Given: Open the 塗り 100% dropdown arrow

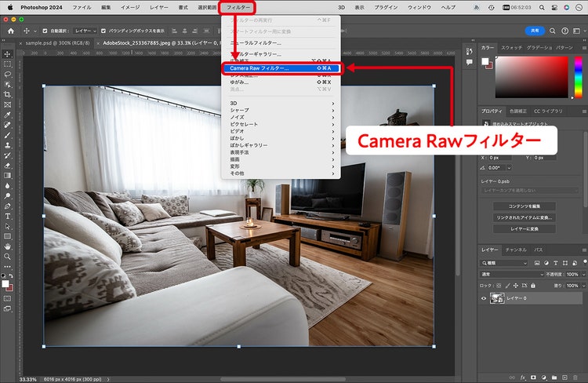Looking at the screenshot, I should 583,286.
